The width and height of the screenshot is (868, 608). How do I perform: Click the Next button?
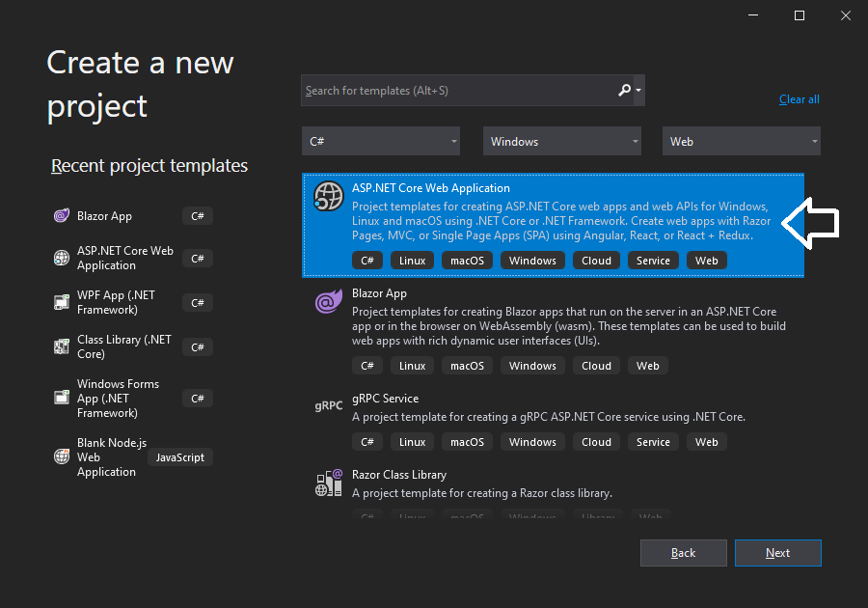tap(777, 553)
